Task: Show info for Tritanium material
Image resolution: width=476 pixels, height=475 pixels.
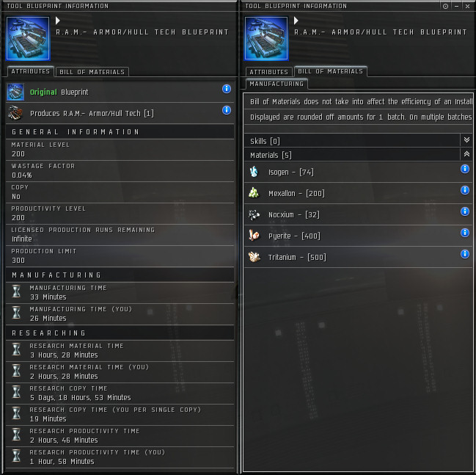Action: pyautogui.click(x=465, y=254)
